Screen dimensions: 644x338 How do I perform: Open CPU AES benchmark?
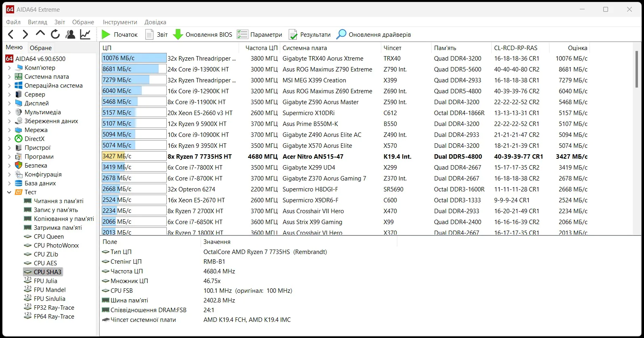[x=40, y=263]
